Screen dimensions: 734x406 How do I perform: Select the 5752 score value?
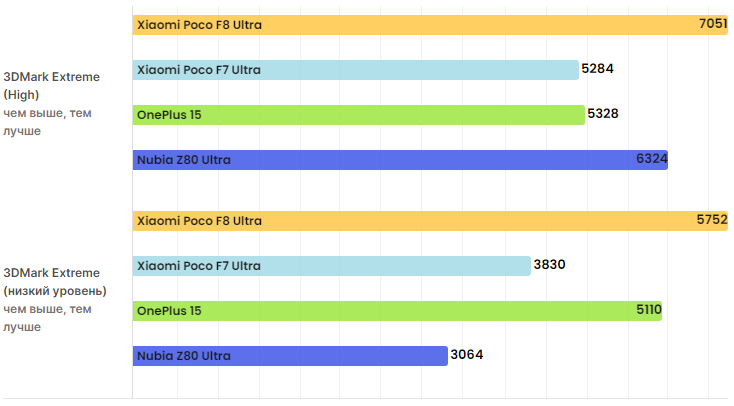712,221
